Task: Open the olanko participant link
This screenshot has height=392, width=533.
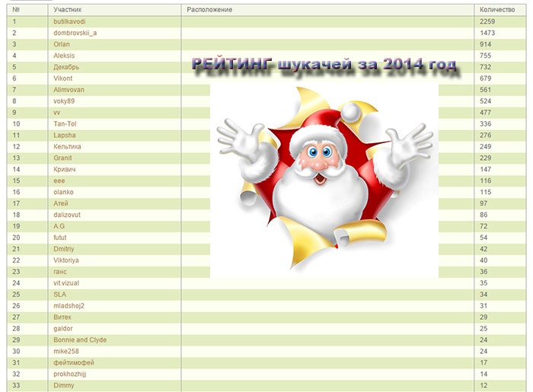Action: click(x=63, y=193)
